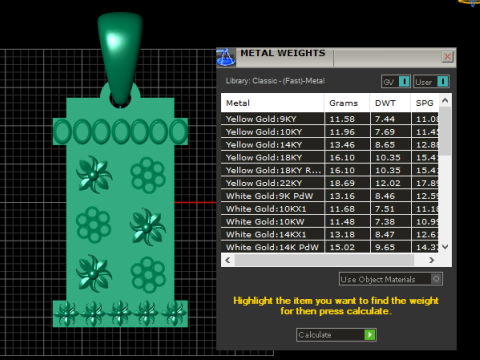This screenshot has height=360, width=480.
Task: Click the SPG column header
Action: click(x=425, y=103)
